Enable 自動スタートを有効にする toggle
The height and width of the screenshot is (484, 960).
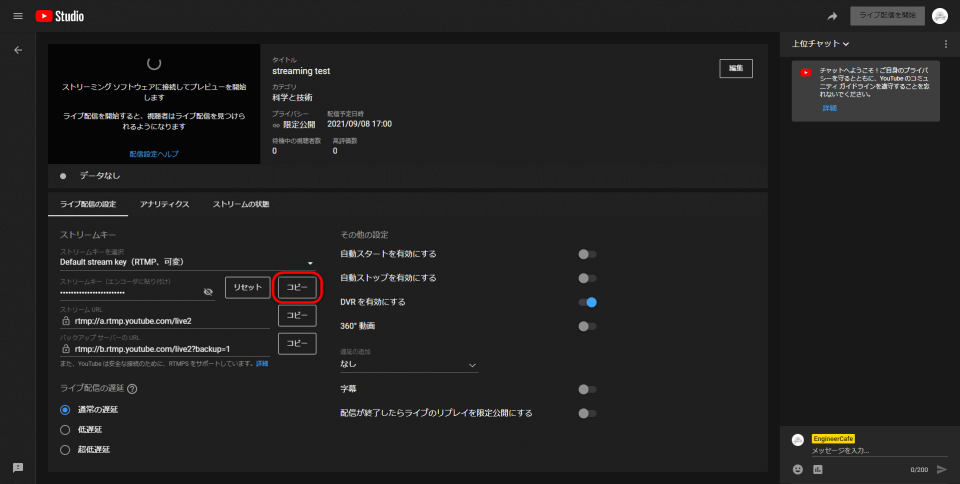tap(587, 254)
